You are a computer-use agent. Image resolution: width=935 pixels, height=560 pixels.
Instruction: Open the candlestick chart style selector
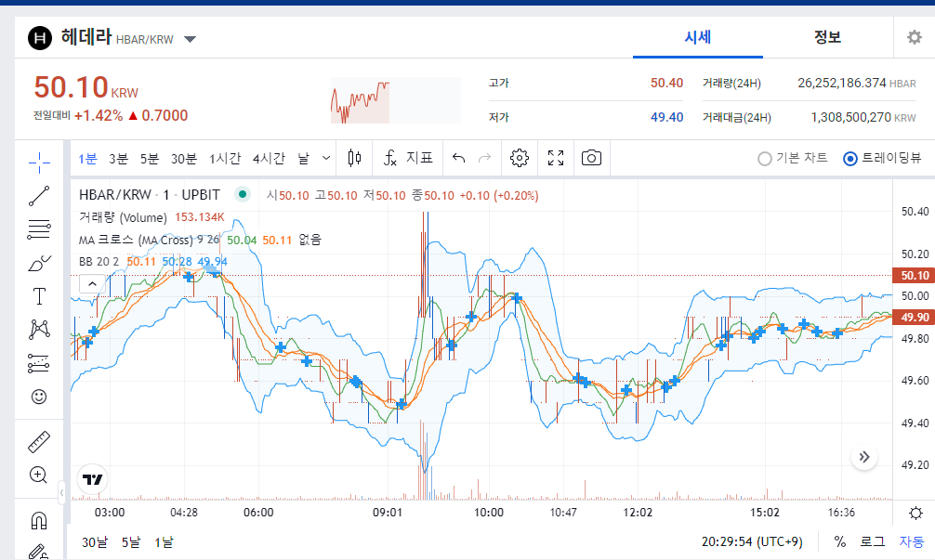point(354,158)
